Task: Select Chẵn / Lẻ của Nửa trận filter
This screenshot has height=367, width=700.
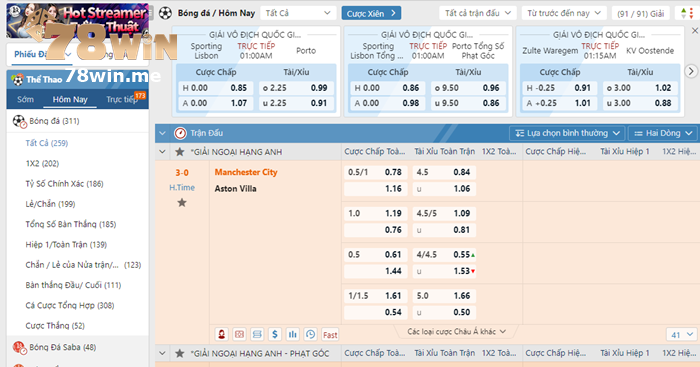Action: point(83,265)
